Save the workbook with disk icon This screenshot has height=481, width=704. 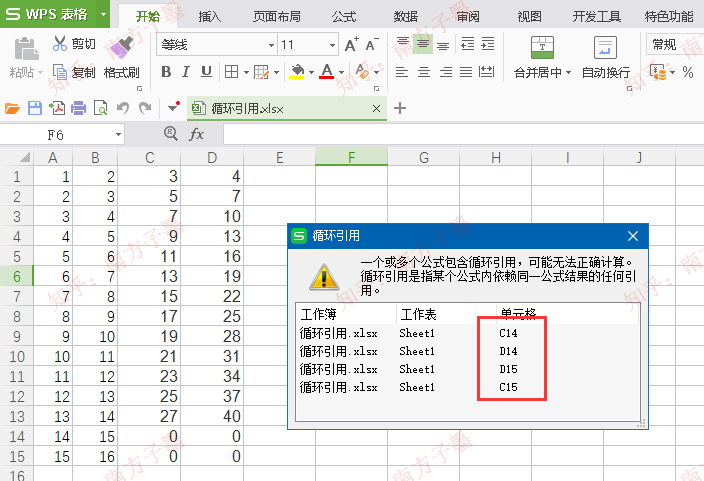[35, 108]
